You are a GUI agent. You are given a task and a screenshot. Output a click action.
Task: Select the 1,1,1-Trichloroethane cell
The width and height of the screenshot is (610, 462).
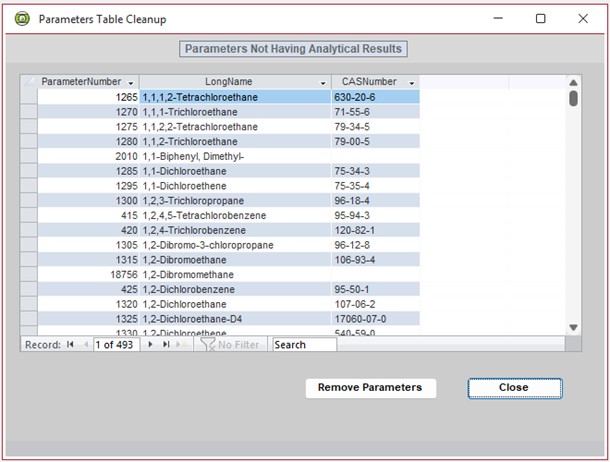click(235, 112)
